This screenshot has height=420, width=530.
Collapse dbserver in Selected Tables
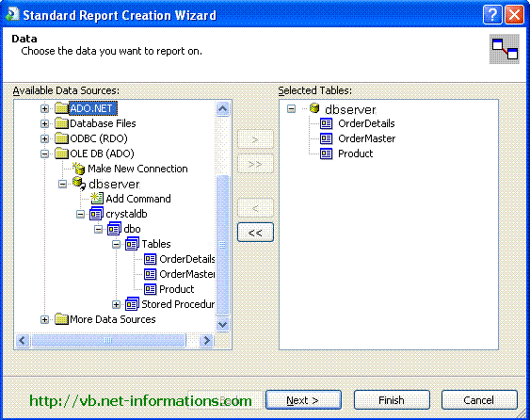(x=291, y=109)
